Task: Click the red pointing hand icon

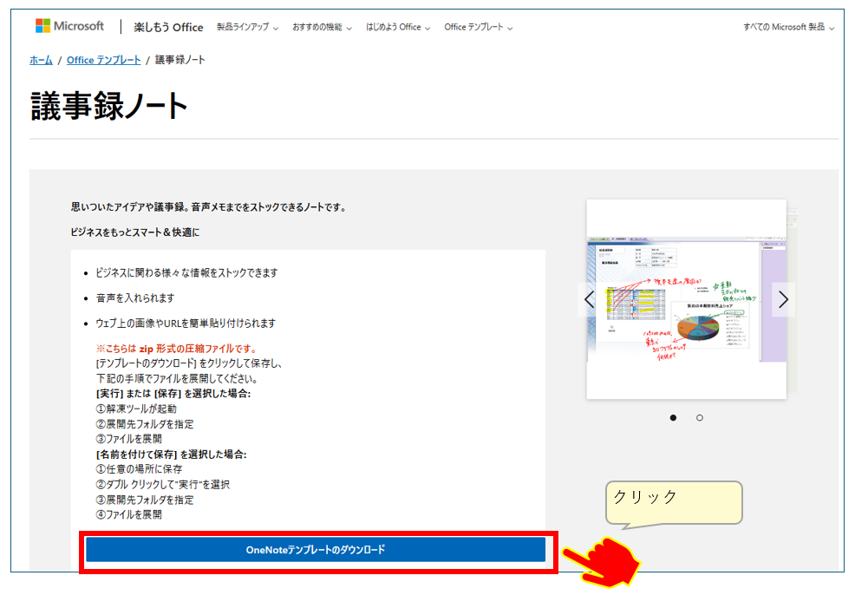Action: tap(604, 563)
